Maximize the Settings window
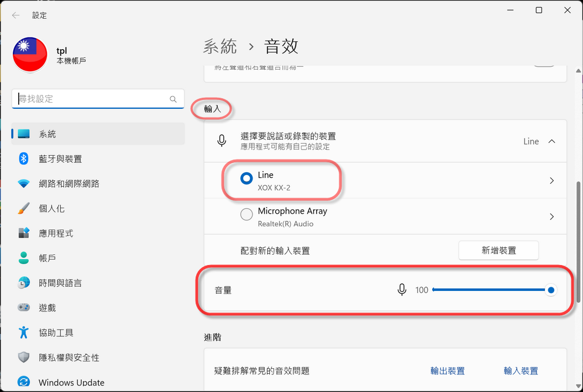This screenshot has width=583, height=392. (x=539, y=10)
